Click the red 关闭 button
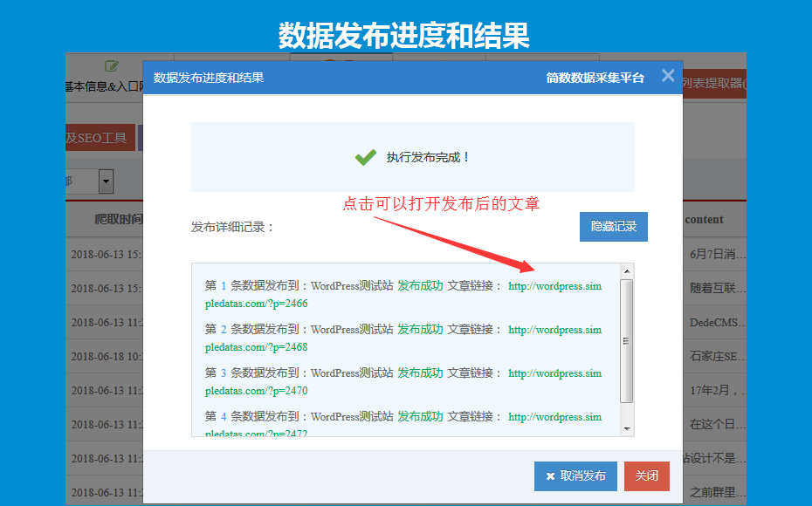Image resolution: width=812 pixels, height=506 pixels. pos(647,476)
